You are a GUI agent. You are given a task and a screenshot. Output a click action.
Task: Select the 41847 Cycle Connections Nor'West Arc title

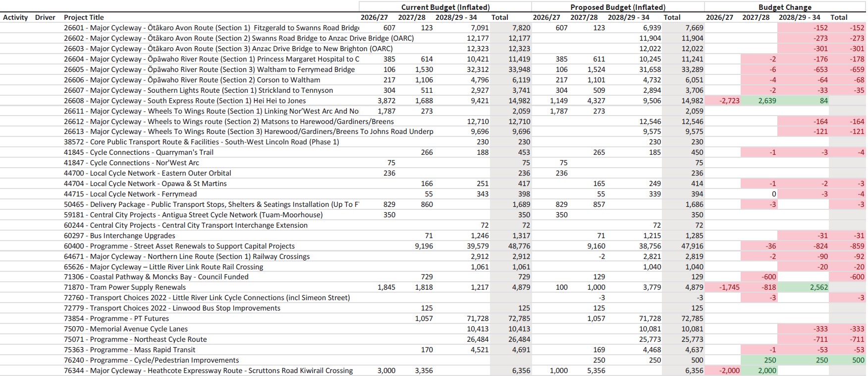tap(131, 163)
